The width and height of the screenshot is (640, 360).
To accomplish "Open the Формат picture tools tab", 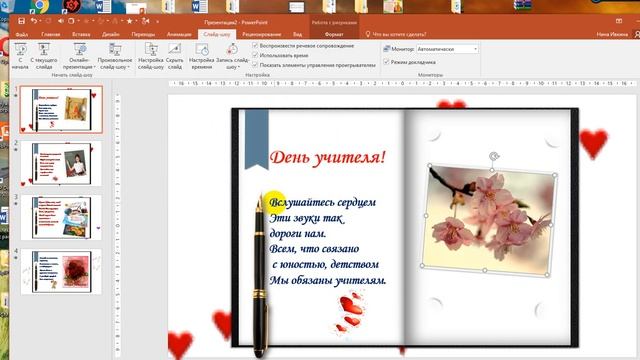I will (334, 34).
